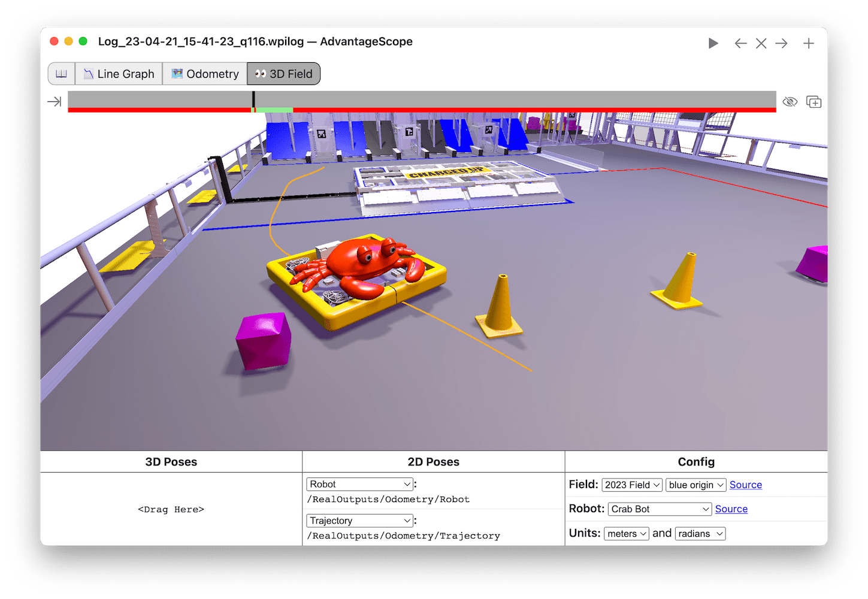This screenshot has height=599, width=868.
Task: Click the lock-to-live arrow icon beside the timeline
Action: [54, 101]
